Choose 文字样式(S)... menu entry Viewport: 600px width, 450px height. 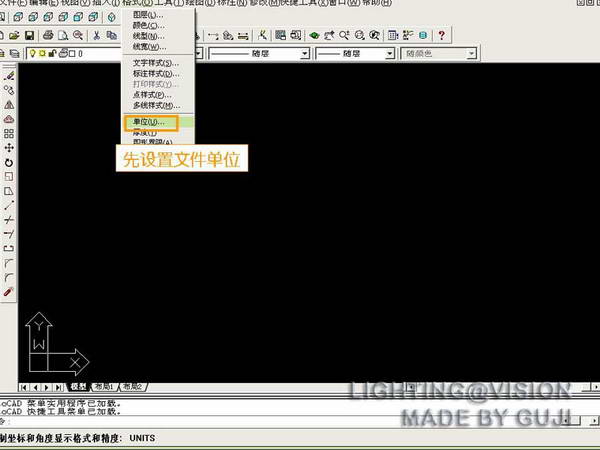pos(158,63)
